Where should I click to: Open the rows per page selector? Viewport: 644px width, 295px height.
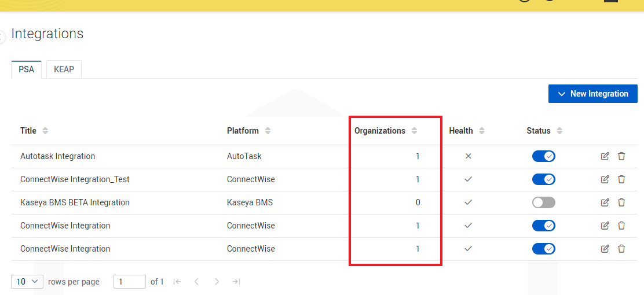[x=27, y=282]
